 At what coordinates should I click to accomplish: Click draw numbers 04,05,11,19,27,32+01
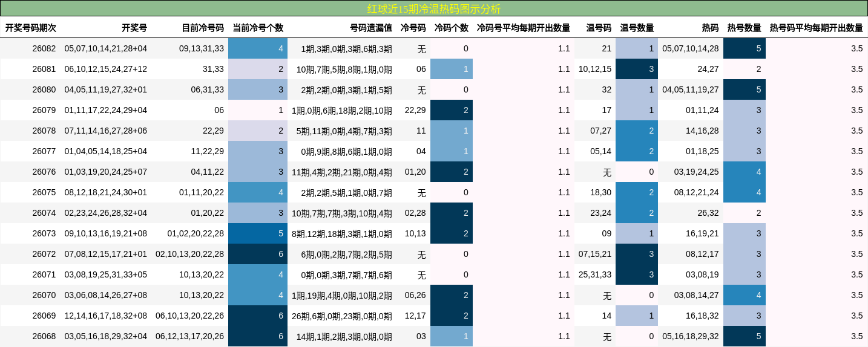click(106, 89)
